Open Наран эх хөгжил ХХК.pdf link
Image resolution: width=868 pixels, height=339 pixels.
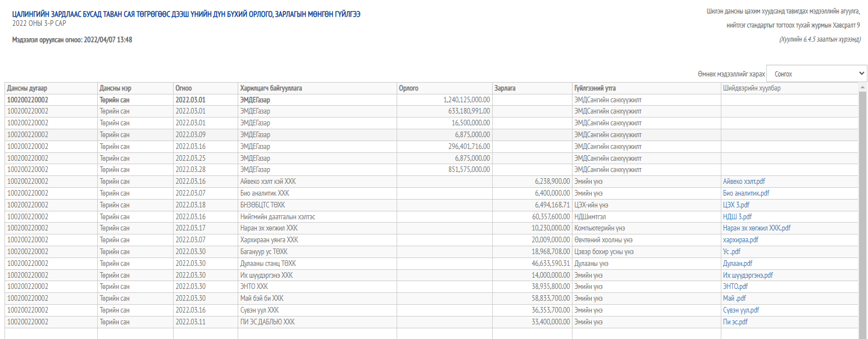coord(756,228)
